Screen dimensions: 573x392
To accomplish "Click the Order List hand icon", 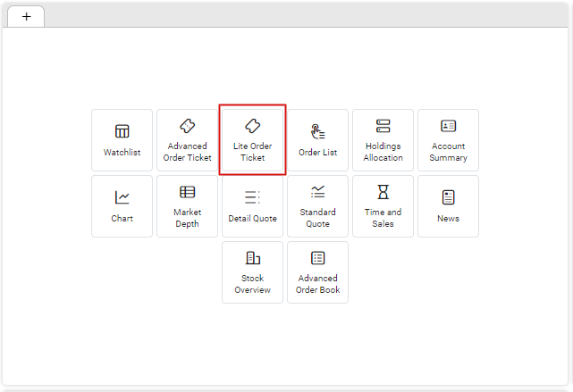I will click(x=317, y=131).
